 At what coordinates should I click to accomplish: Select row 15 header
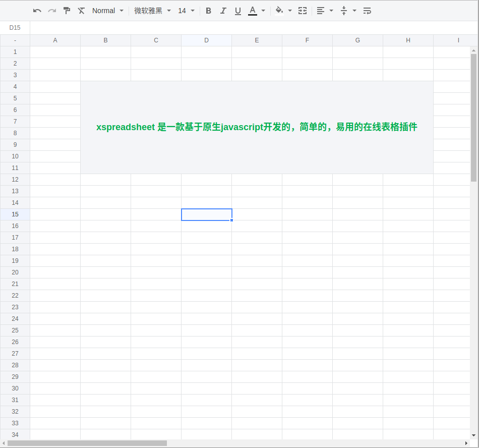pos(15,214)
